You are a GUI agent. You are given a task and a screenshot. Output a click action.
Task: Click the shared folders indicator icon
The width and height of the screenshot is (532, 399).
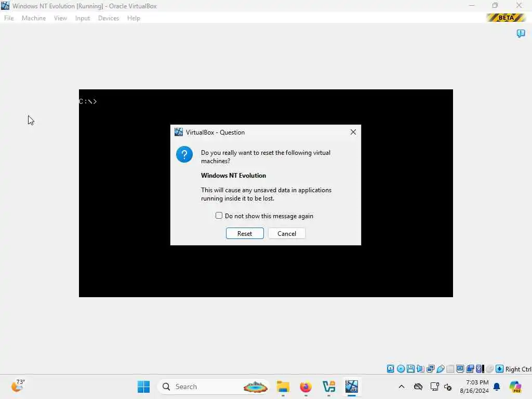click(x=450, y=369)
